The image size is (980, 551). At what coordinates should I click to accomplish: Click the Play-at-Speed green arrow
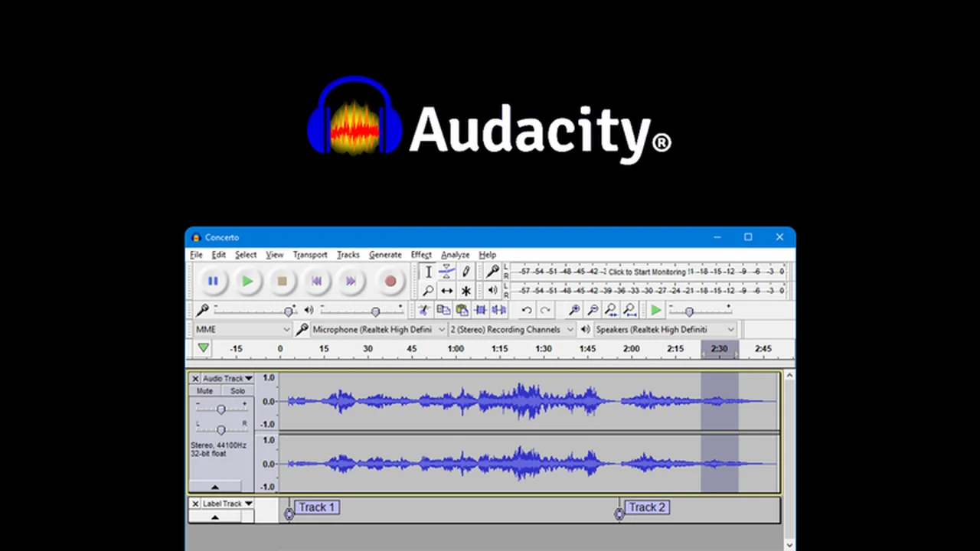(656, 310)
